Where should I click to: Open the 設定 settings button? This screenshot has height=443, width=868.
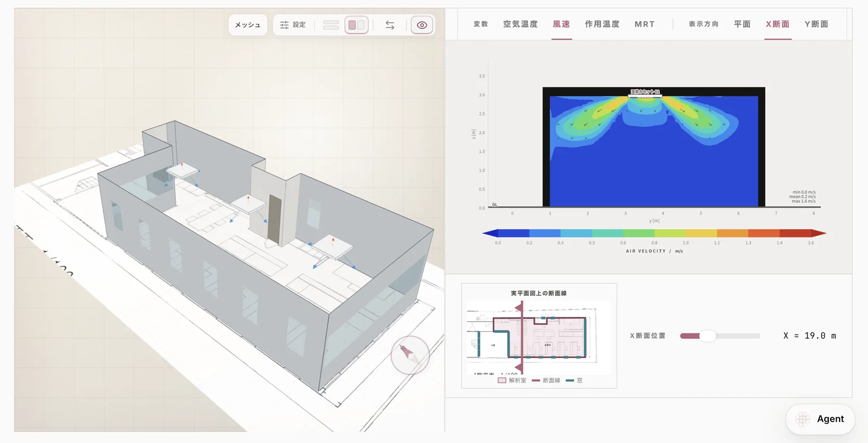293,25
